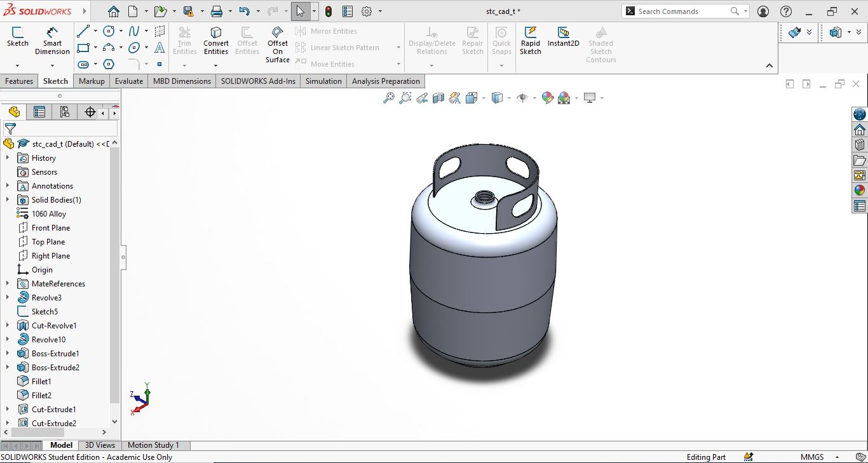
Task: Click the Undo icon
Action: click(x=244, y=11)
